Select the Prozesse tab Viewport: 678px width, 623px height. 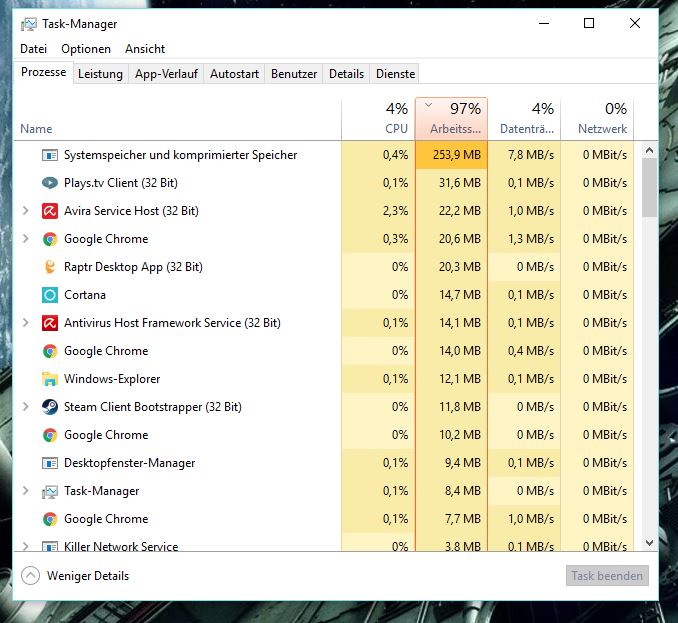[x=44, y=72]
